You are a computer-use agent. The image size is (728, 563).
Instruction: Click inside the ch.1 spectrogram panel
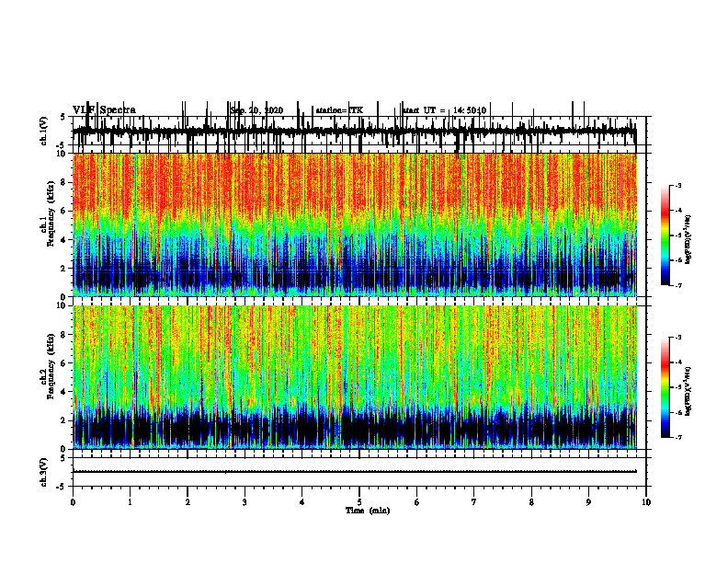coord(354,224)
